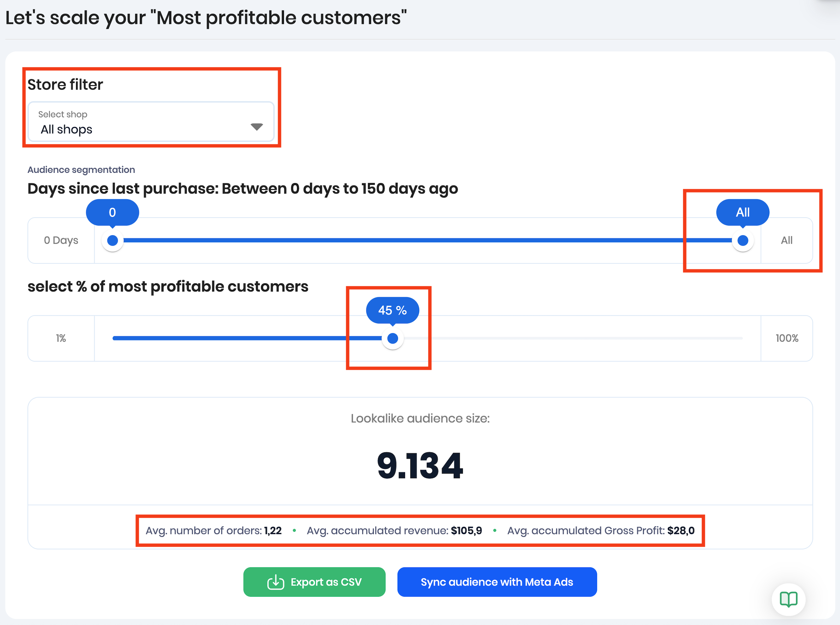Screen dimensions: 840x625
Task: Click the book help icon
Action: (788, 599)
